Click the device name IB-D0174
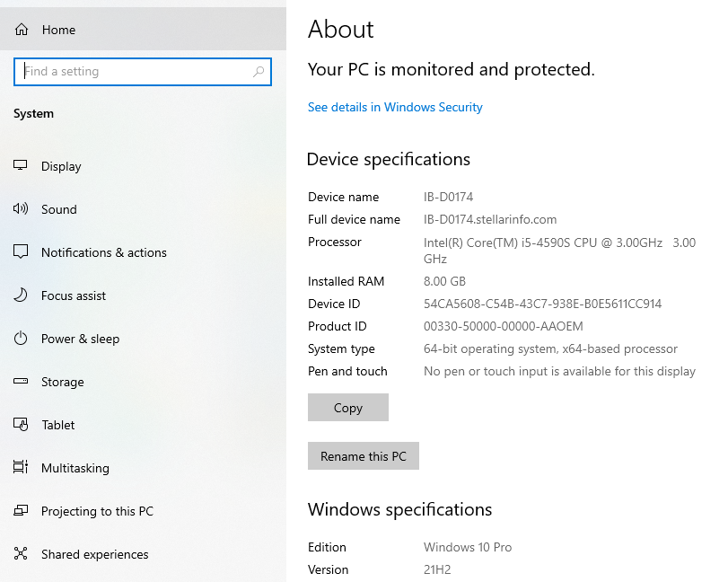 point(449,197)
